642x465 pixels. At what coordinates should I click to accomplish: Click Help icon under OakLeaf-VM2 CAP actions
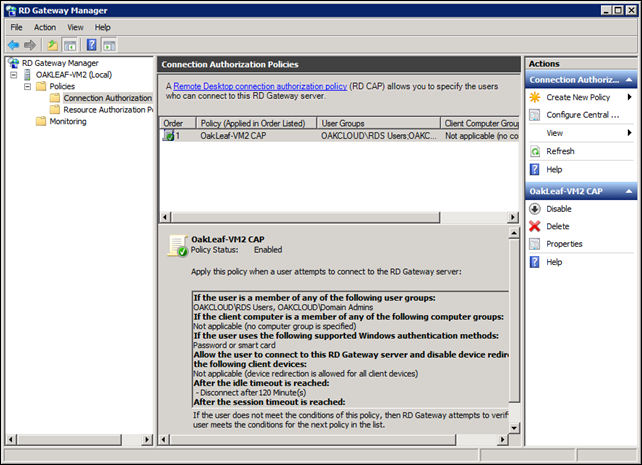point(534,262)
